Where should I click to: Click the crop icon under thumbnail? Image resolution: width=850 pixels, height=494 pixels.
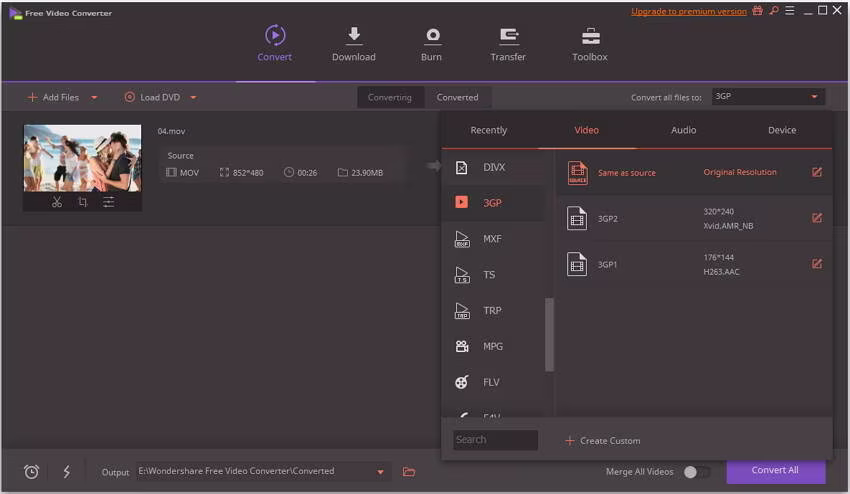(82, 202)
